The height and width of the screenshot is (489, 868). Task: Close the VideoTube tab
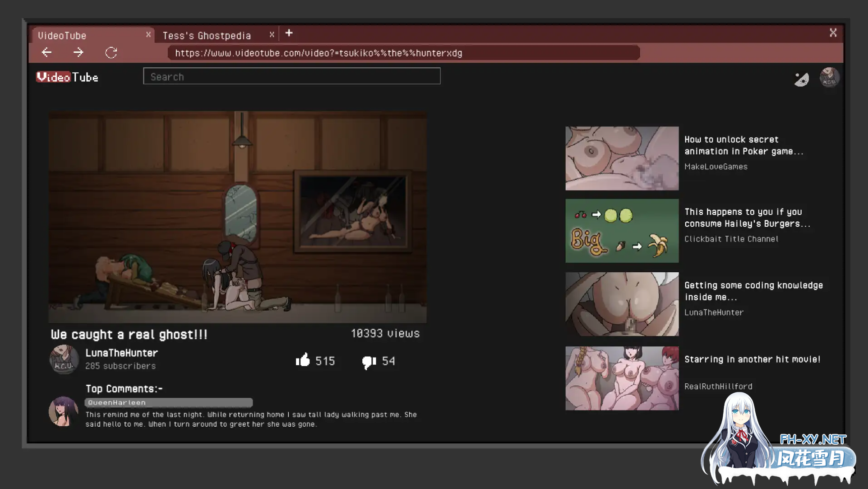coord(149,34)
